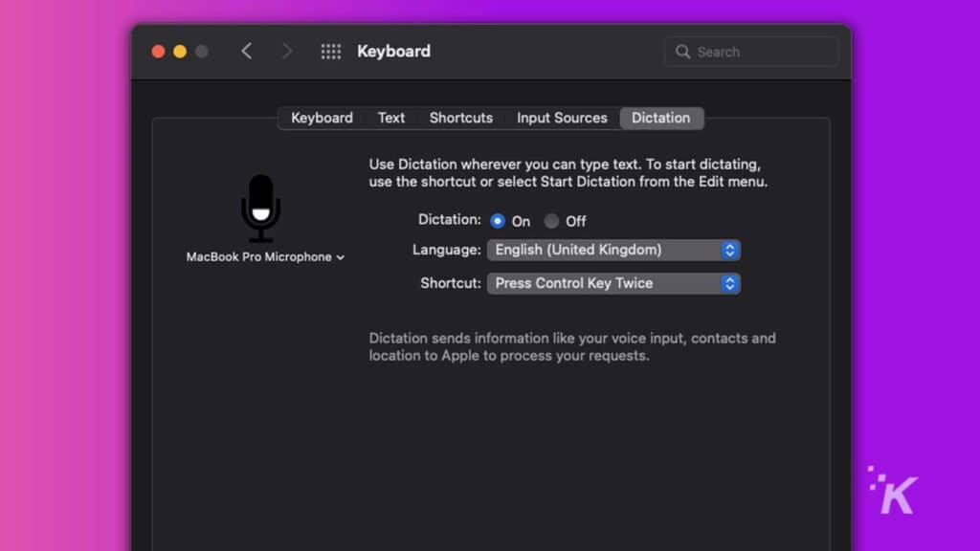Click the 'Keyboard' window title

tap(393, 52)
